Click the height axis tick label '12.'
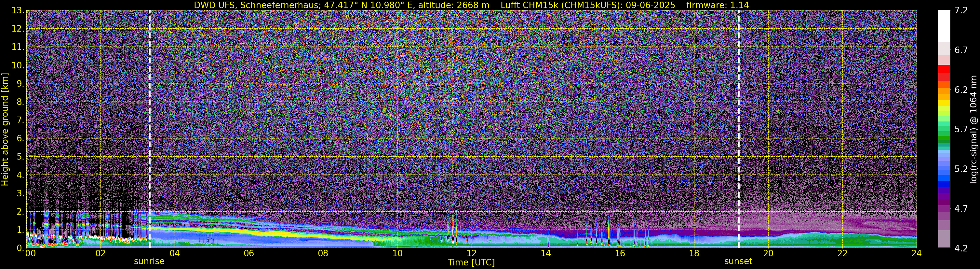The image size is (980, 269). (18, 29)
